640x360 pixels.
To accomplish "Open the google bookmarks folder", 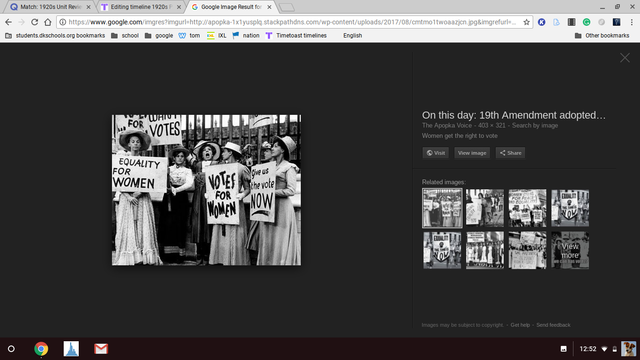I will (x=159, y=36).
